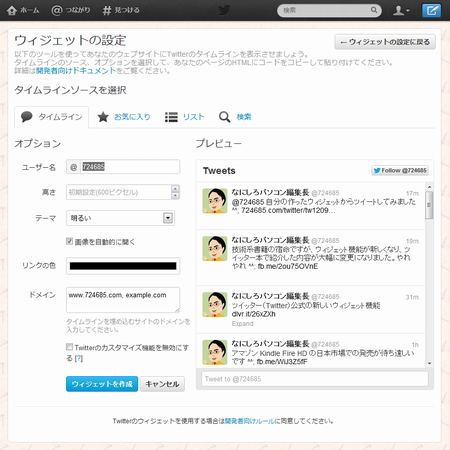Click the star favorites icon
Image resolution: width=450 pixels, height=450 pixels.
tap(103, 117)
